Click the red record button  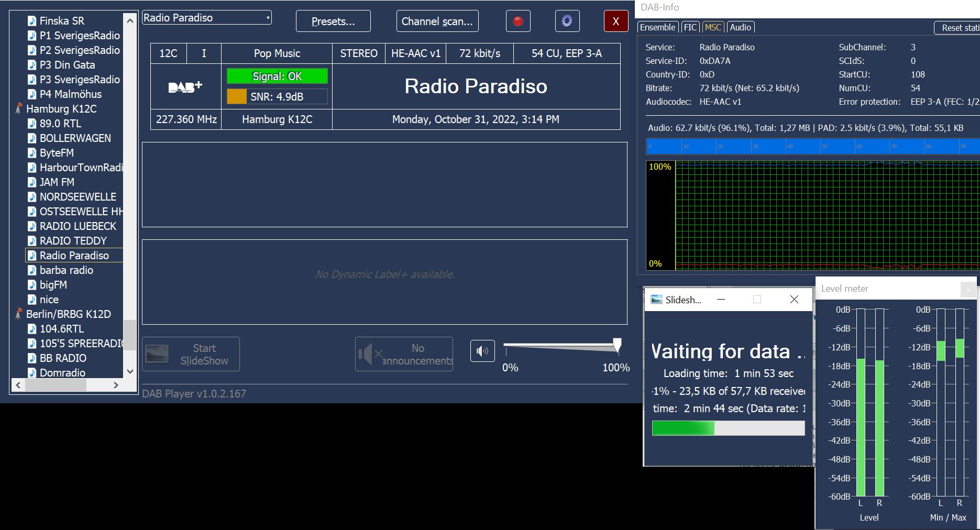(x=518, y=21)
